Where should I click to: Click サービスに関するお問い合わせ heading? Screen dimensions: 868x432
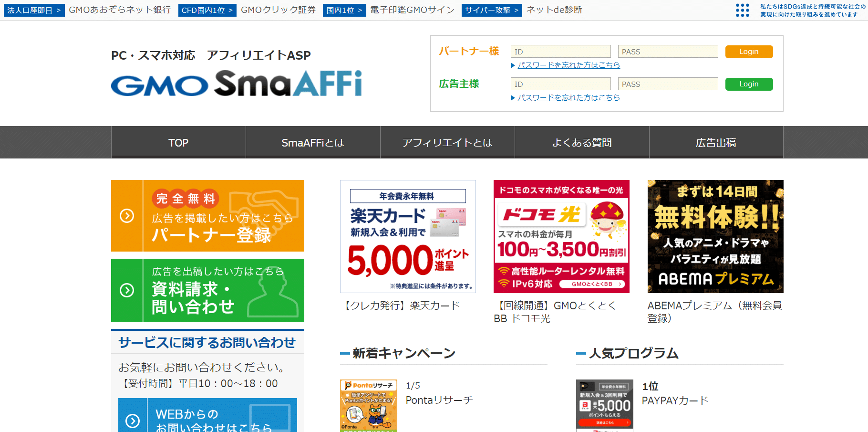click(x=207, y=342)
